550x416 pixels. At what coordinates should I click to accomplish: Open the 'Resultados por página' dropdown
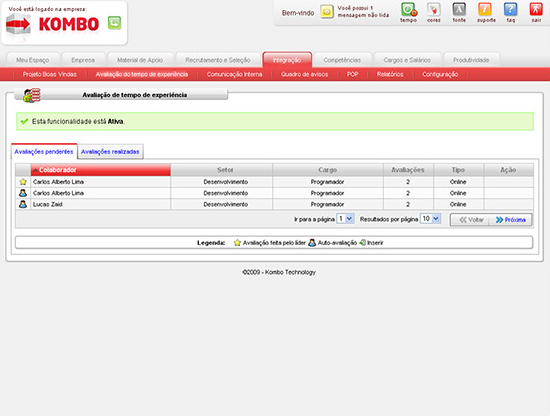(x=430, y=219)
